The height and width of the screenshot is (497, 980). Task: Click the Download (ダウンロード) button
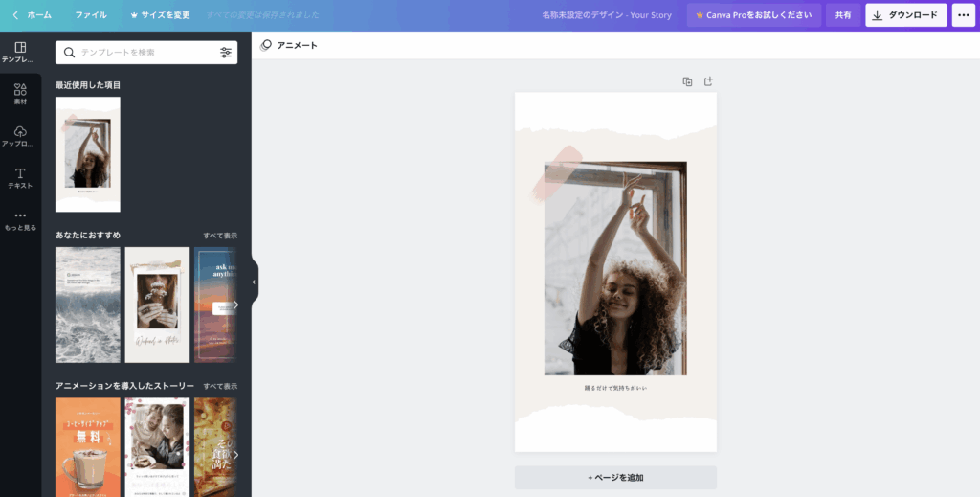[x=905, y=15]
